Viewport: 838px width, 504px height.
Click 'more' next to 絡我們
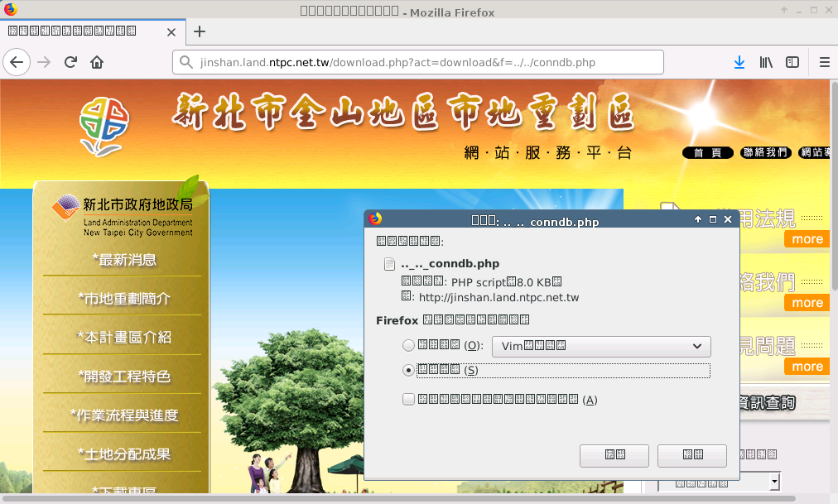coord(807,303)
